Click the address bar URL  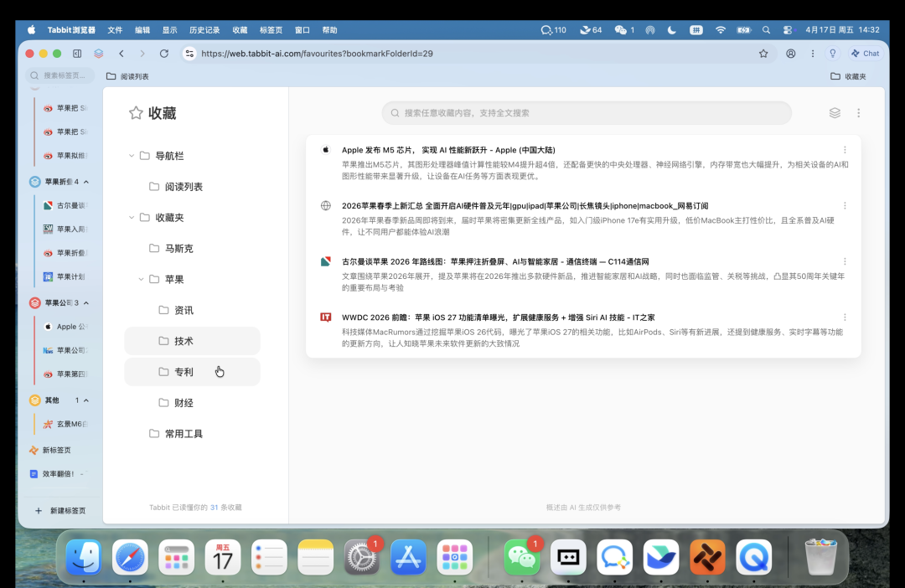(x=317, y=54)
